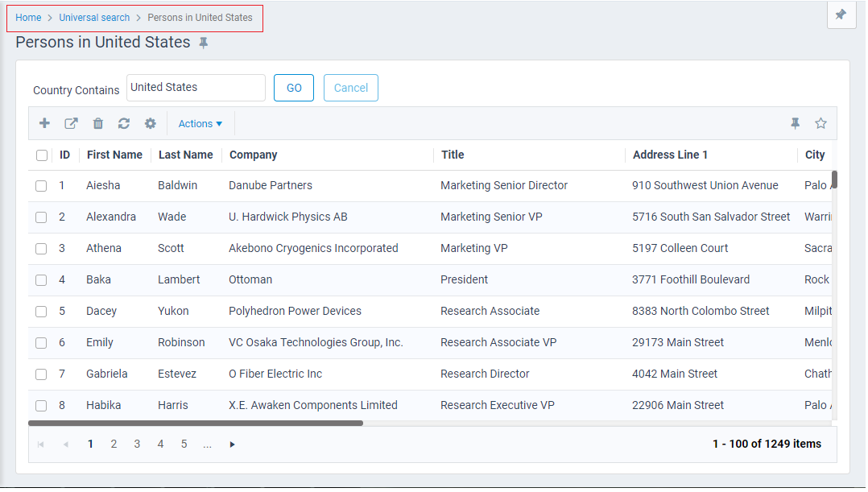868x492 pixels.
Task: Navigate to page 3 of results
Action: point(138,444)
